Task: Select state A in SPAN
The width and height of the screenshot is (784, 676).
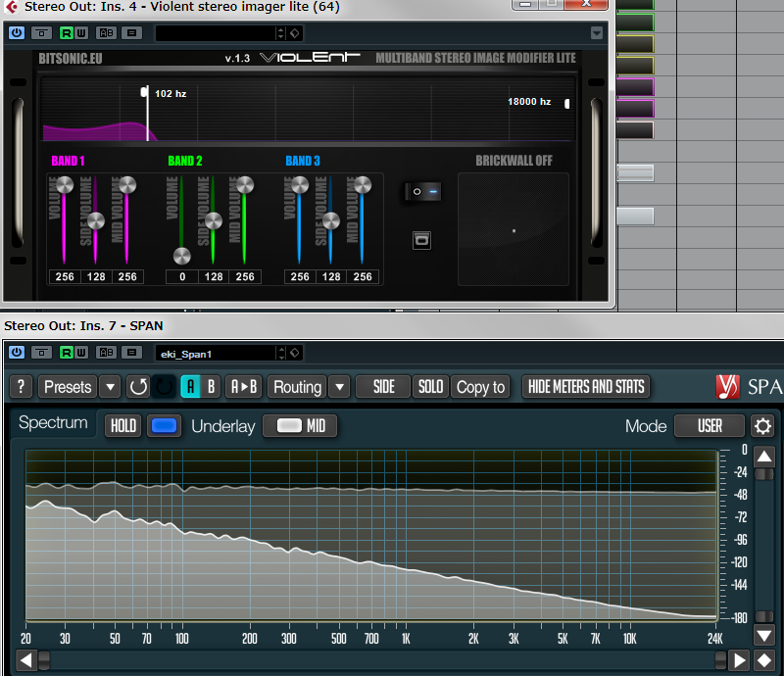Action: (190, 387)
